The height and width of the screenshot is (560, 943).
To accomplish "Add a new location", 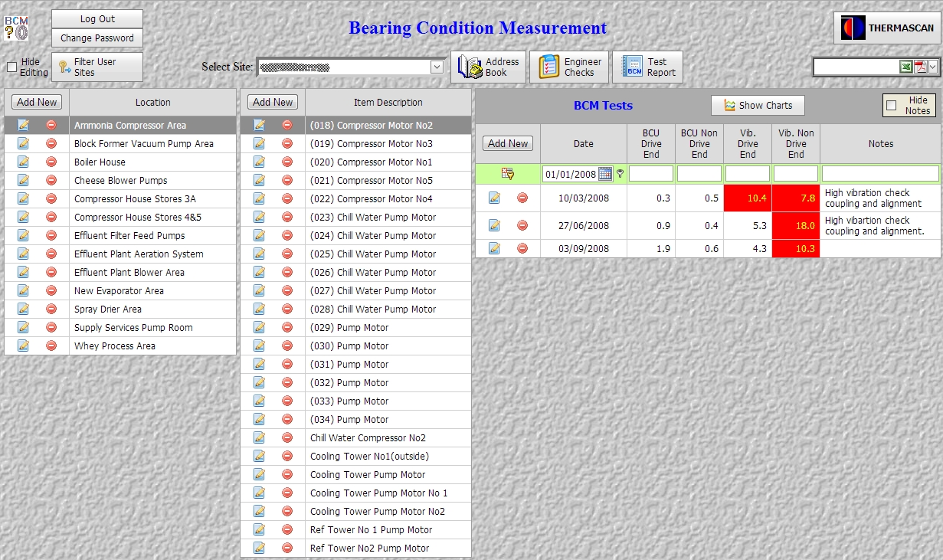I will [37, 102].
